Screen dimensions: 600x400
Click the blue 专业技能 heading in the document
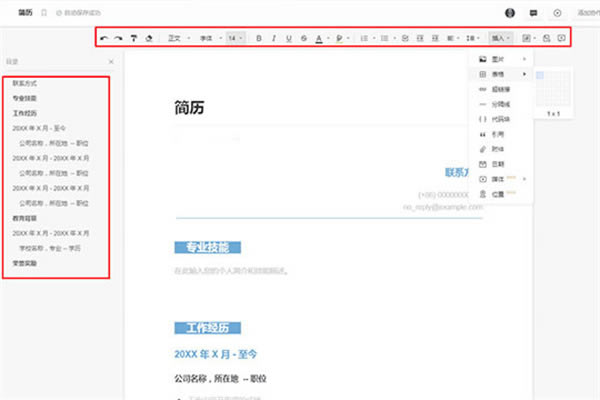click(x=208, y=248)
